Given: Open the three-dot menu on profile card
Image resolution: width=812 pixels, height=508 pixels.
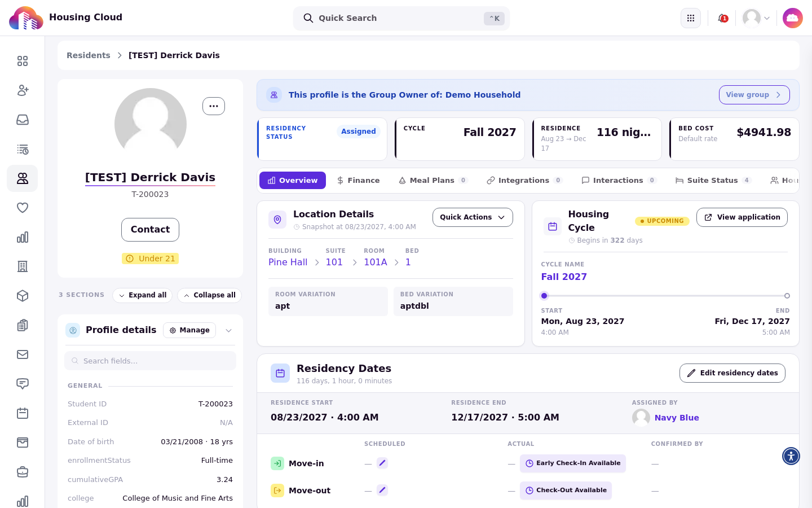Looking at the screenshot, I should [x=214, y=106].
